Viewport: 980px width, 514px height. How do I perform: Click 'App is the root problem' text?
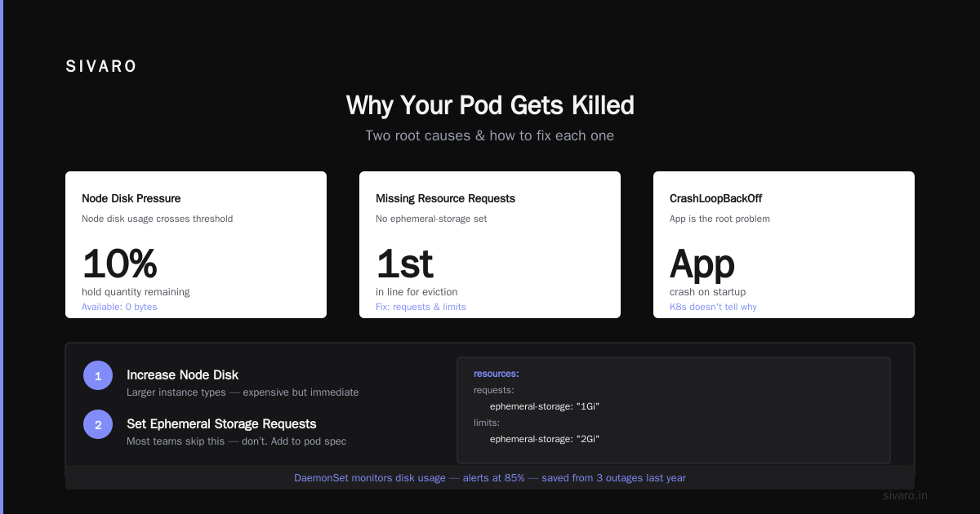click(x=719, y=219)
